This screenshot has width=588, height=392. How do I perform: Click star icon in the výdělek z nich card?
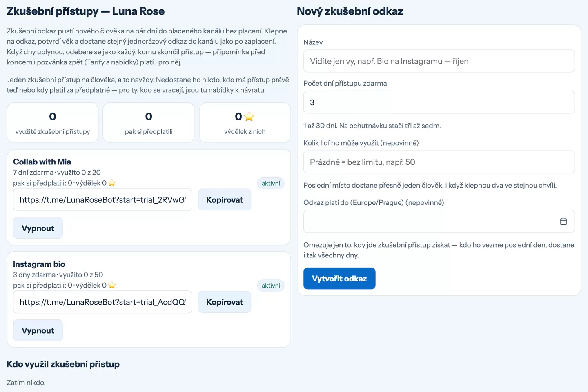click(x=249, y=117)
